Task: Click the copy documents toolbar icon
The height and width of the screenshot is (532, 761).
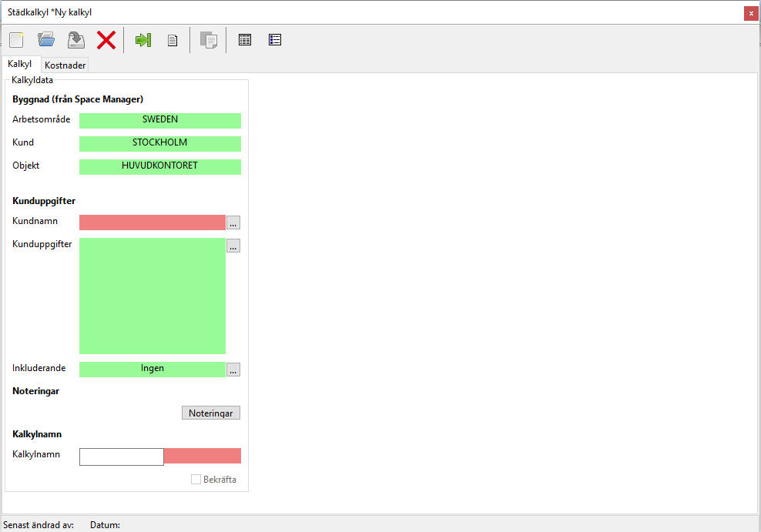Action: (x=208, y=40)
